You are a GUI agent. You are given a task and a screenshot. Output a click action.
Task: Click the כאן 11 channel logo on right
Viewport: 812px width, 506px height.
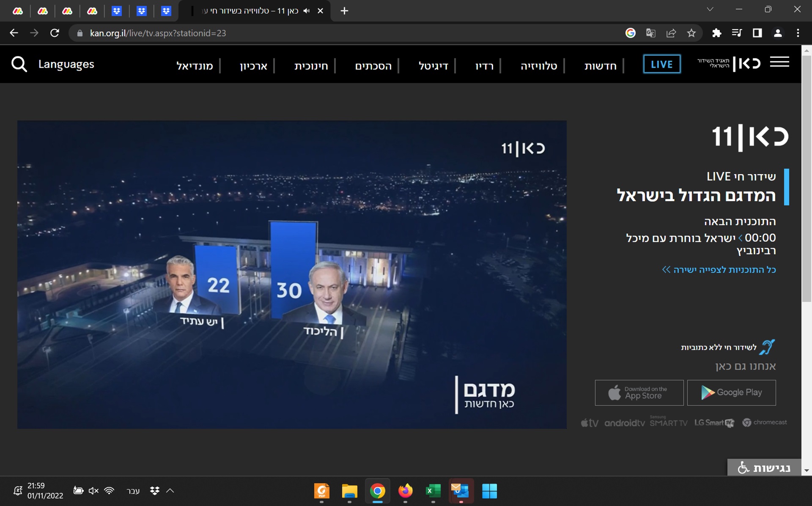pos(750,137)
